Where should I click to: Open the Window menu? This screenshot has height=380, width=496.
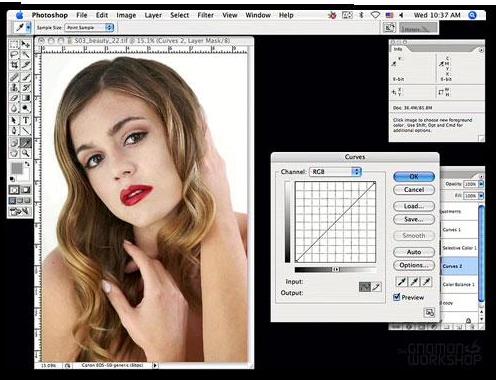(x=258, y=15)
